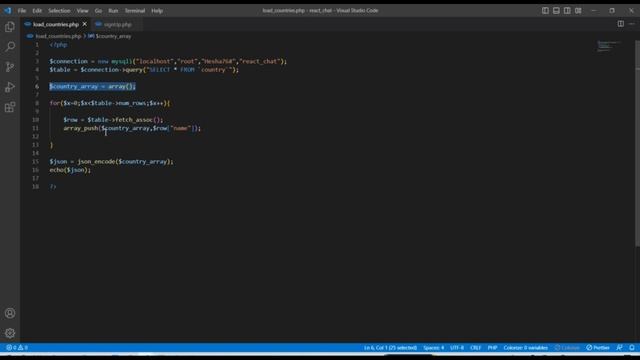Open the Edit menu
640x360 pixels.
[x=37, y=11]
